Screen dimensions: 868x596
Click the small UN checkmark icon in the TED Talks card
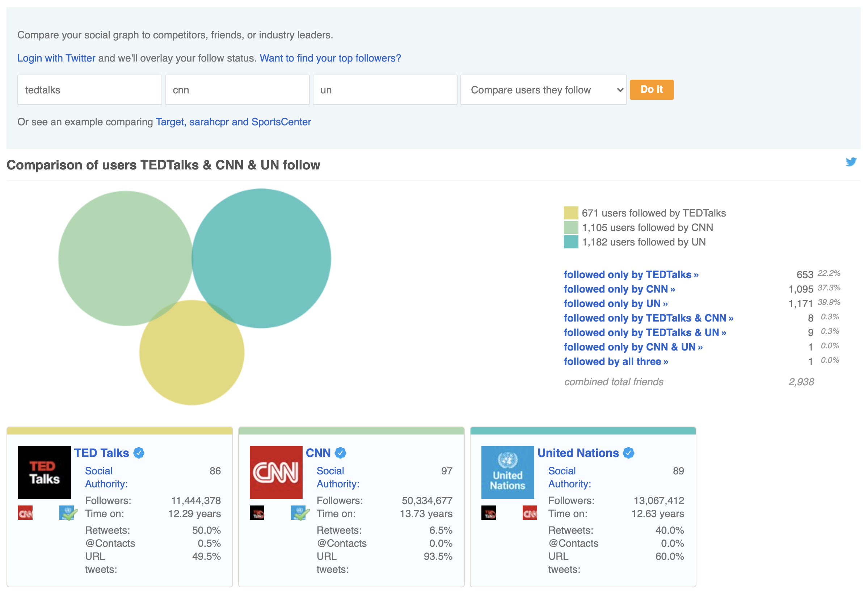coord(68,513)
